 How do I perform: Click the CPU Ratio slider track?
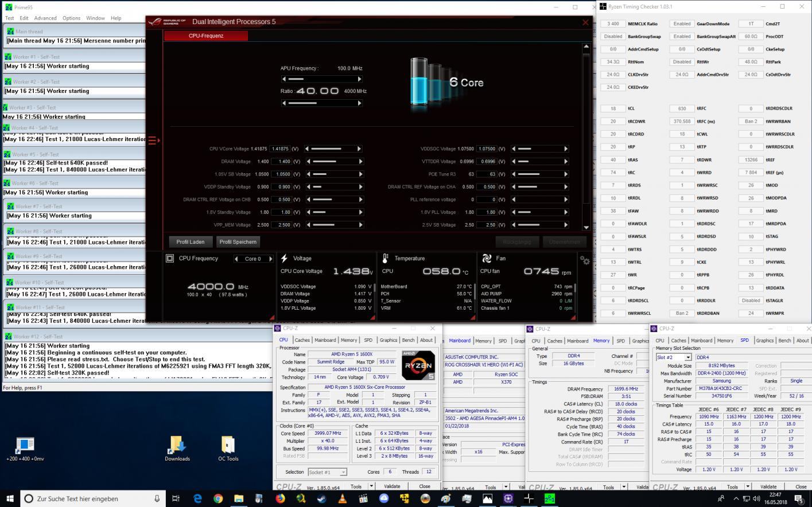coord(321,103)
